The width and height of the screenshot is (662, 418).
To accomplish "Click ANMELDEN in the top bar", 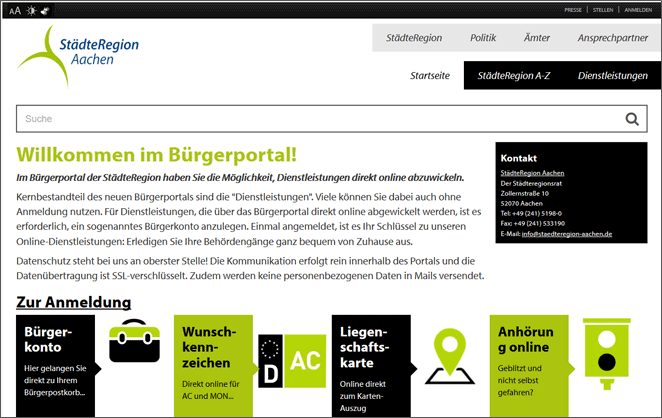I will [638, 10].
